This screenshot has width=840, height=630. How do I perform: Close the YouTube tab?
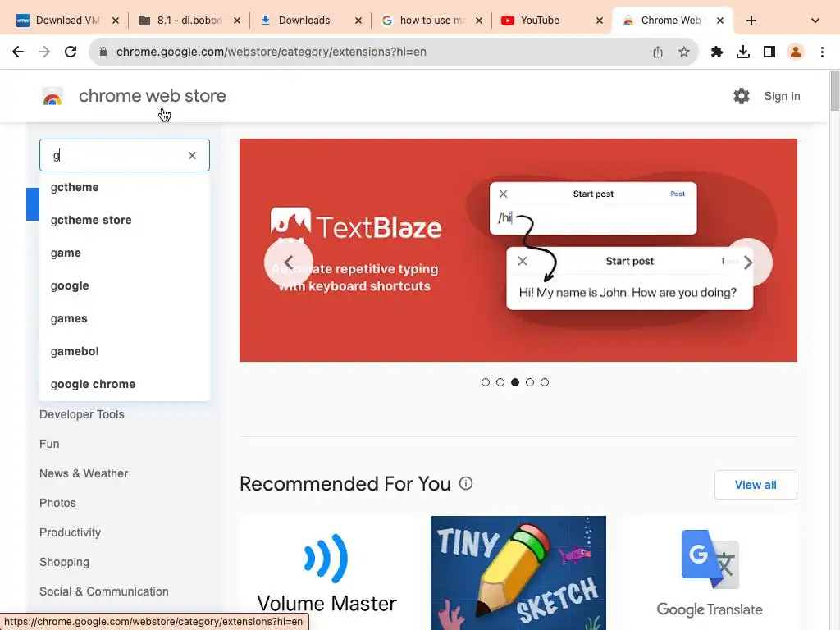600,21
